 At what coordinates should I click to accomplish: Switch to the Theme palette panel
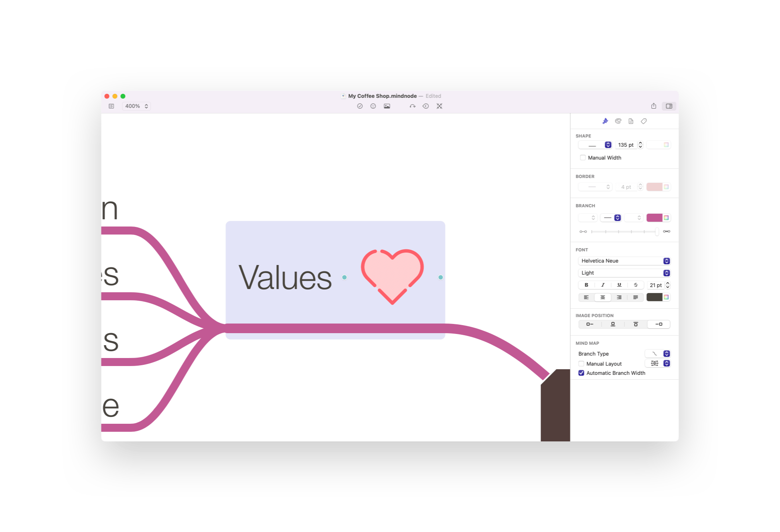pos(618,121)
